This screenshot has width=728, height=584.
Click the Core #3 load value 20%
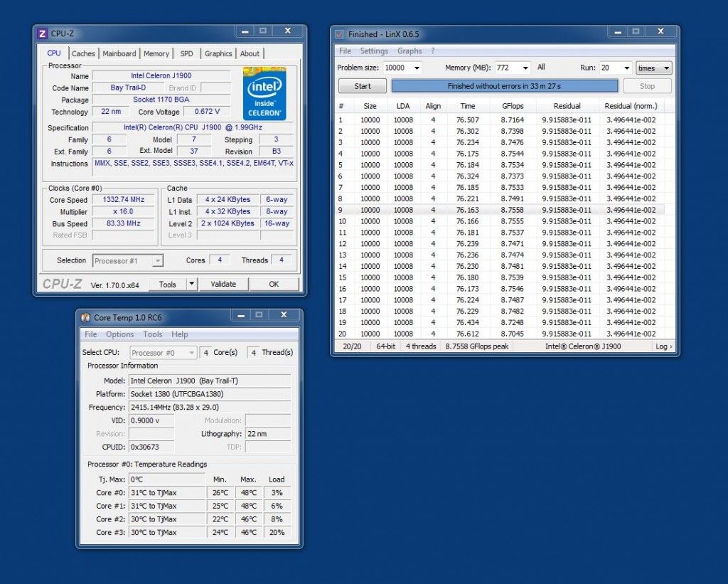tap(277, 533)
